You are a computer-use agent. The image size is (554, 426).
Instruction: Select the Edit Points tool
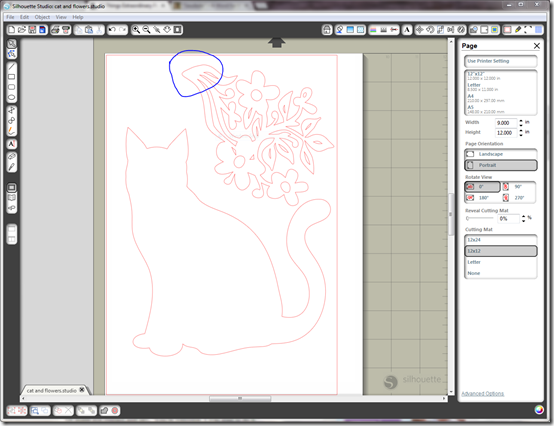(12, 54)
